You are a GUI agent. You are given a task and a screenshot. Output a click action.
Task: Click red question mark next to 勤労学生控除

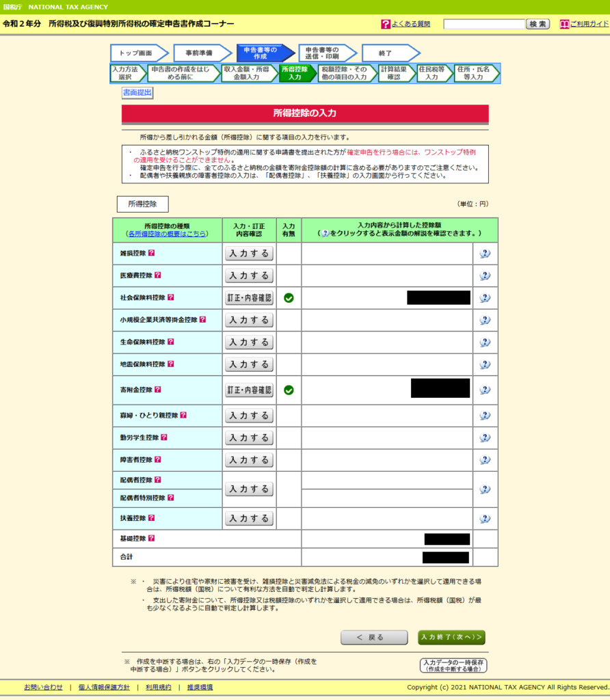click(164, 437)
